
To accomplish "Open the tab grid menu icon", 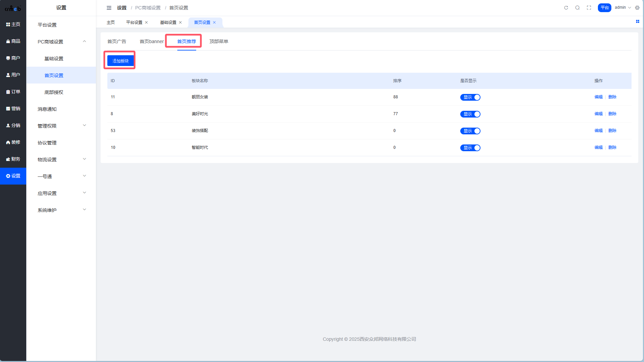I will pyautogui.click(x=637, y=22).
